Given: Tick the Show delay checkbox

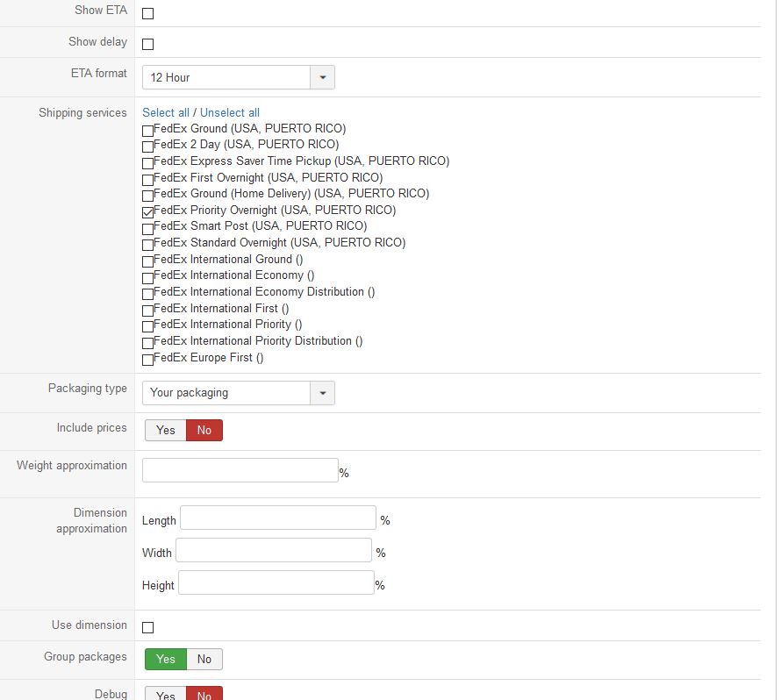Looking at the screenshot, I should (147, 44).
